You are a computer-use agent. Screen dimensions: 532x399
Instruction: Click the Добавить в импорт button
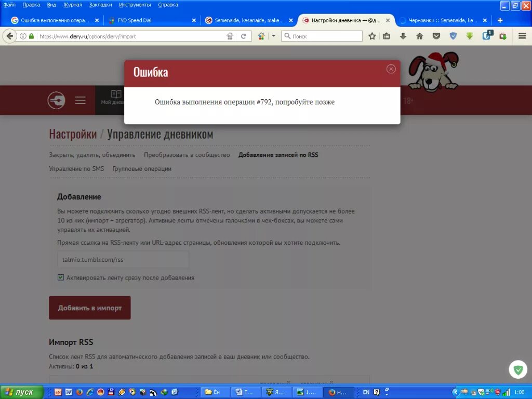(x=89, y=308)
